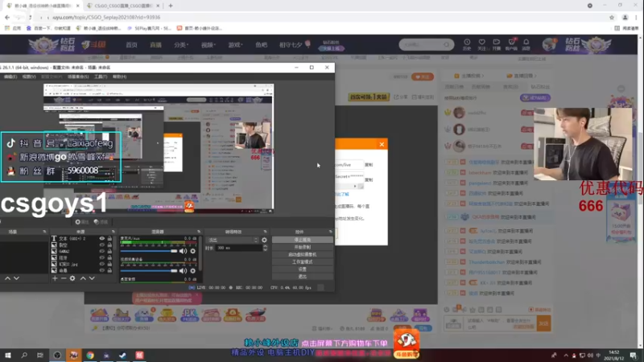Open the OBS icon in the taskbar
The image size is (644, 362).
(x=57, y=355)
